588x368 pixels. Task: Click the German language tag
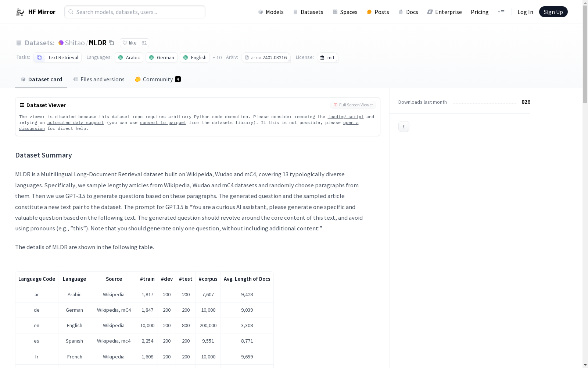pyautogui.click(x=161, y=57)
